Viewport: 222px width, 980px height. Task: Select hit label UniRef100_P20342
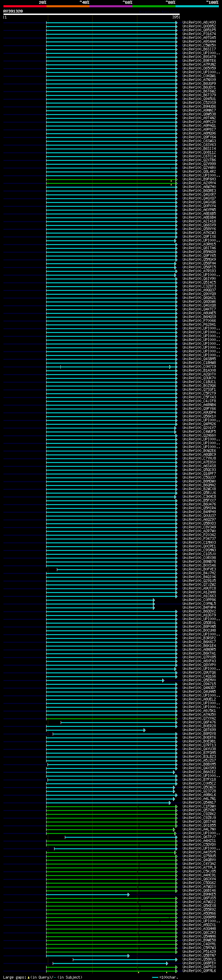(199, 535)
